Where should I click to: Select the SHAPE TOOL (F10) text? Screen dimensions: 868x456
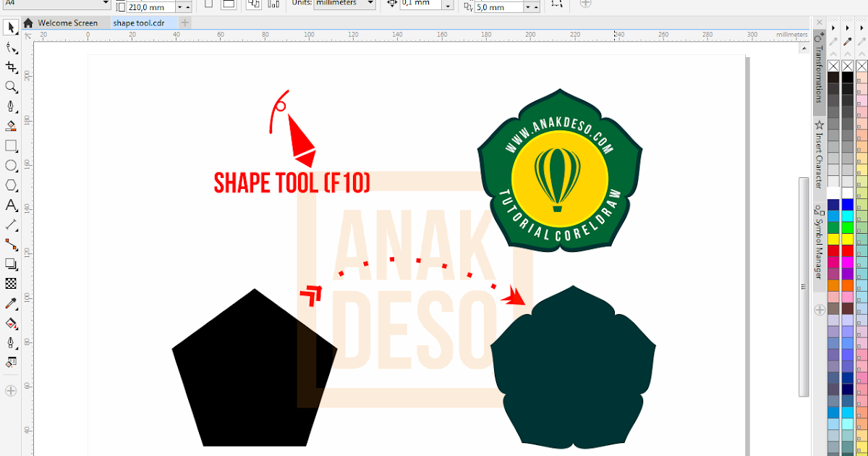pyautogui.click(x=292, y=184)
